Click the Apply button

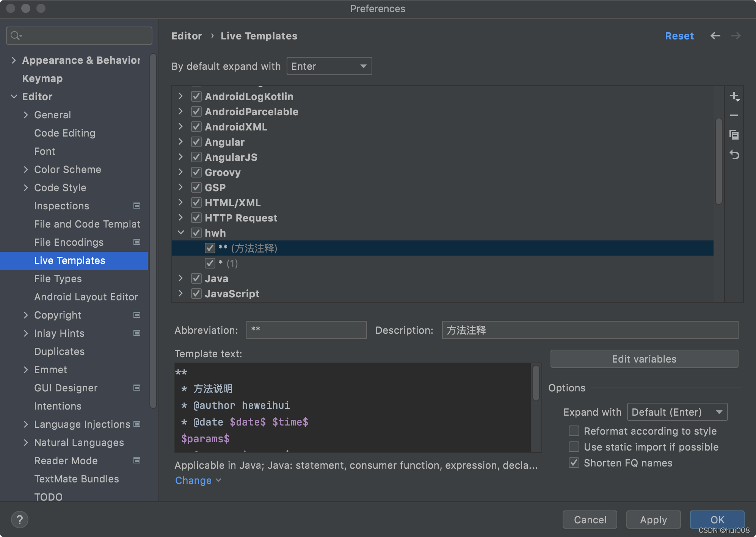click(x=654, y=520)
